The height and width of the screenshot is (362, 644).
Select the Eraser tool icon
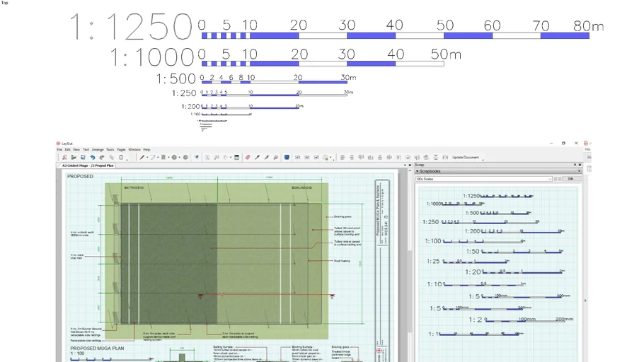tap(248, 158)
